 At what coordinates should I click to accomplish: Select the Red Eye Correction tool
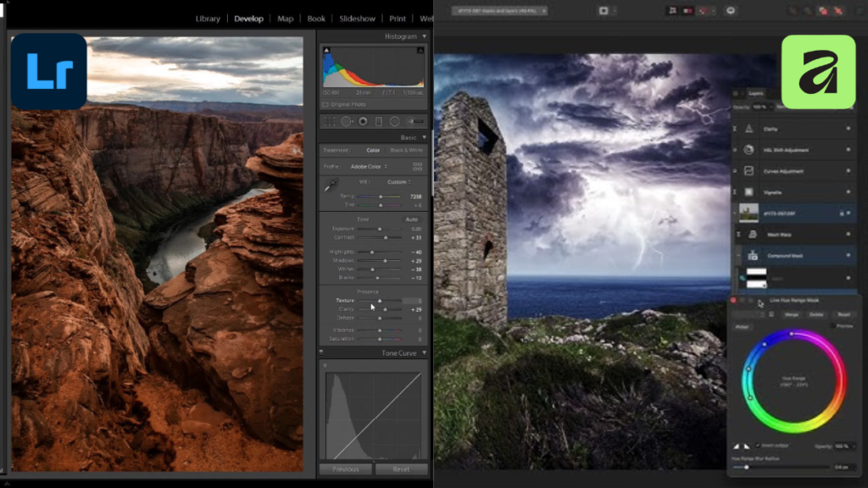pos(363,121)
